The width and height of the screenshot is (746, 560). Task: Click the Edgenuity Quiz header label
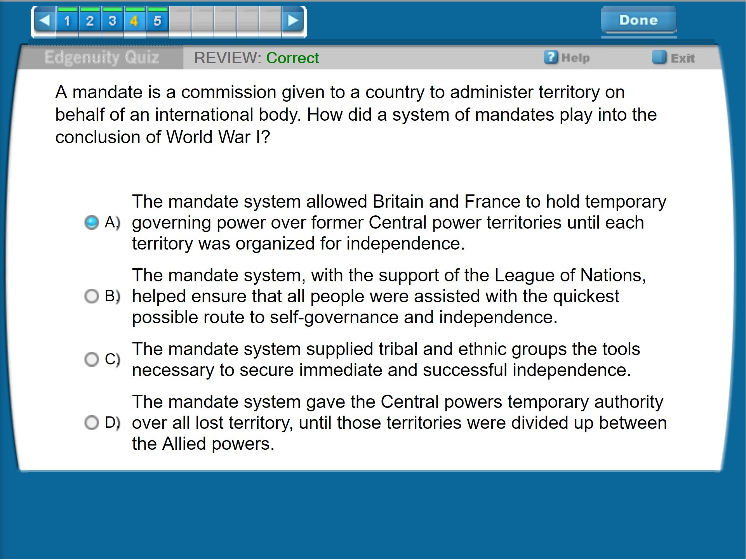[102, 57]
